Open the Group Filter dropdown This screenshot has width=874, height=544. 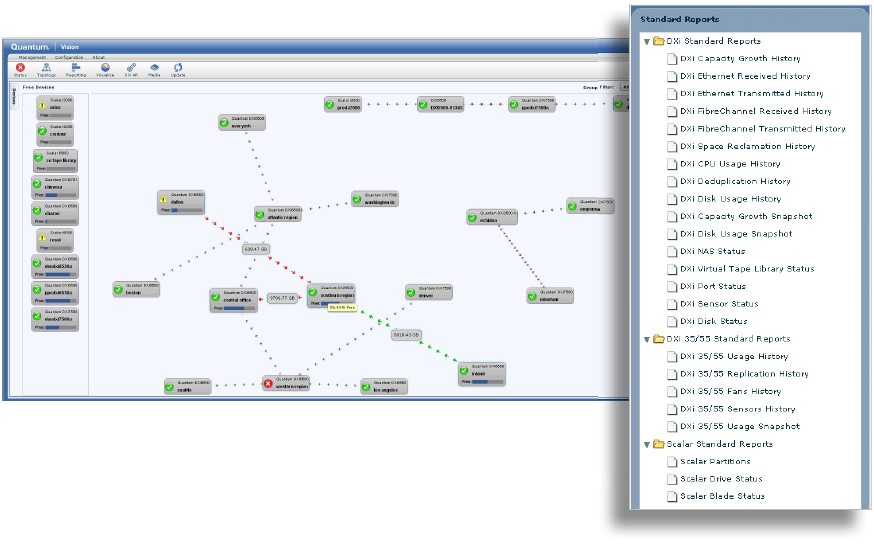[x=624, y=87]
